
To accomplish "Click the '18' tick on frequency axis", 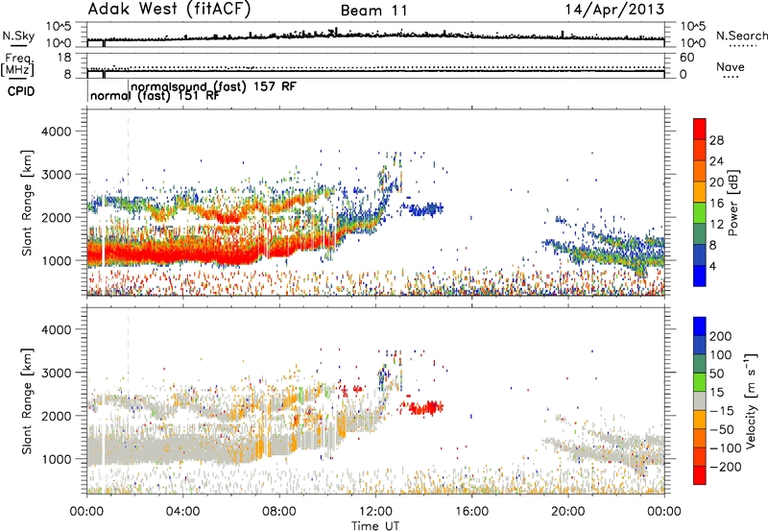I will click(64, 58).
